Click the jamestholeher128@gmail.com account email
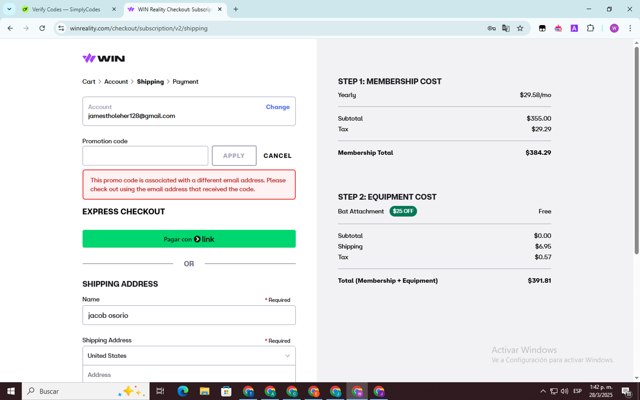The image size is (640, 400). coord(131,116)
